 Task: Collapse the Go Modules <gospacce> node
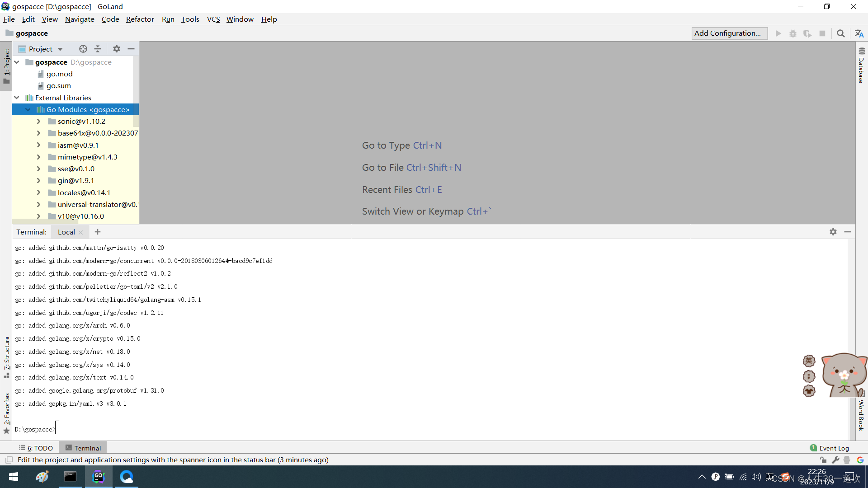[x=28, y=110]
